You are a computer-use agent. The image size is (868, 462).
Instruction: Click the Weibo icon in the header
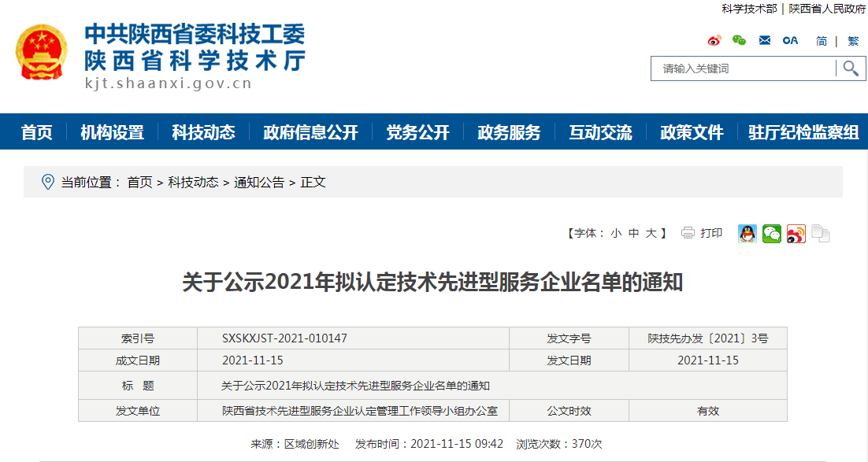pyautogui.click(x=714, y=41)
